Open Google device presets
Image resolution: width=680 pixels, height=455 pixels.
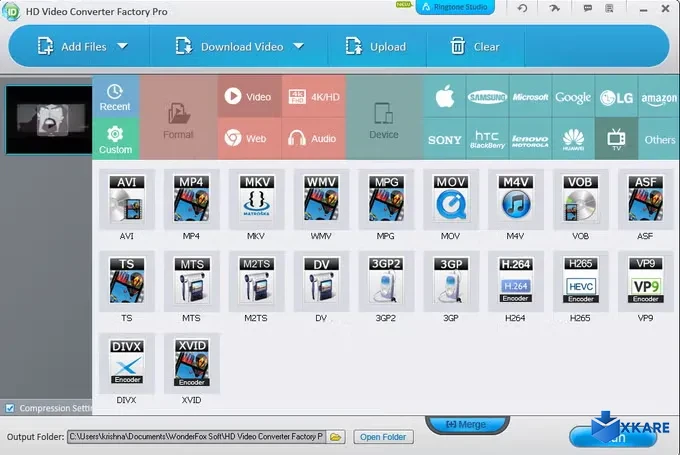pos(573,96)
